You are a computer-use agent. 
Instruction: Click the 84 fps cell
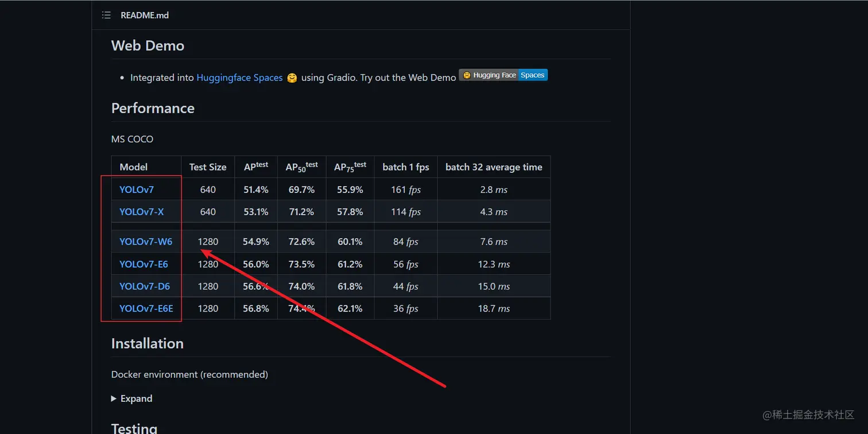[x=406, y=242]
